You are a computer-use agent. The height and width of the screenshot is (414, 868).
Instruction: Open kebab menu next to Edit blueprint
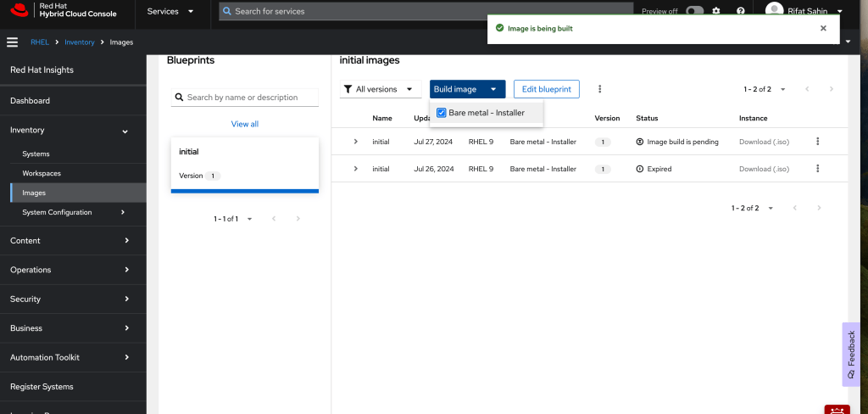coord(599,89)
